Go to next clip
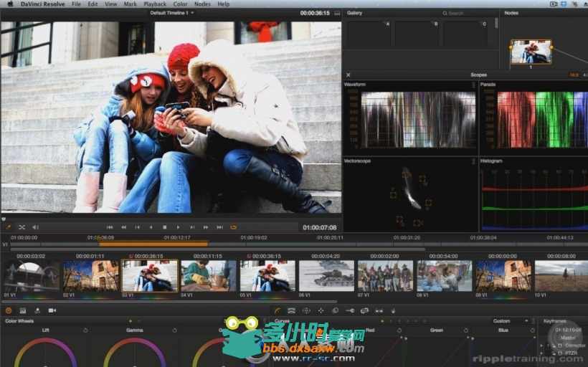This screenshot has width=588, height=367. click(192, 227)
